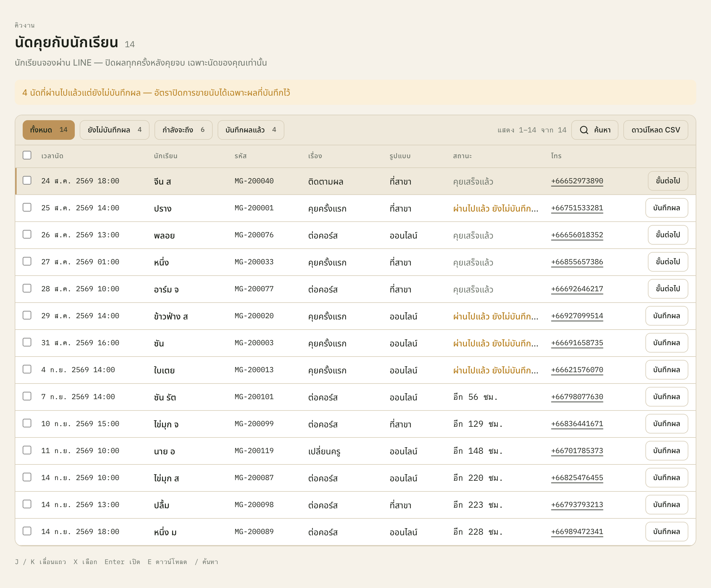The image size is (711, 588).
Task: Record result for ปลื้ม
Action: 666,505
